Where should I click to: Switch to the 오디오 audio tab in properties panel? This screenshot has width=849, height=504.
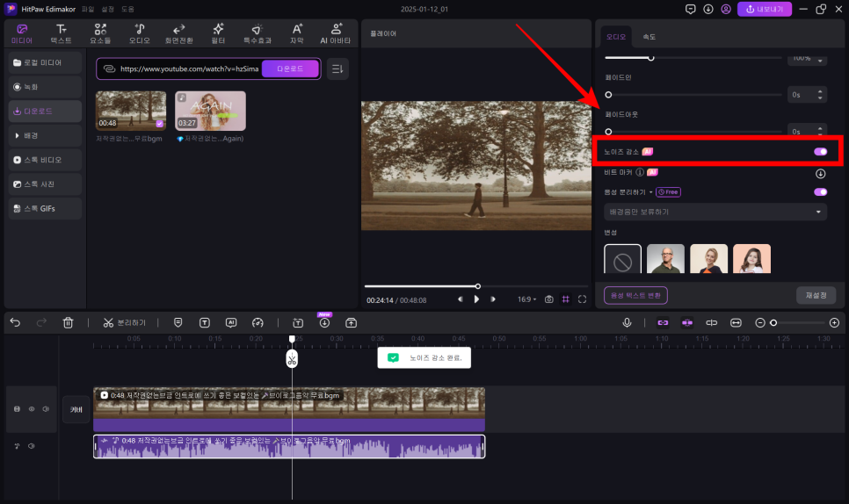(x=615, y=37)
